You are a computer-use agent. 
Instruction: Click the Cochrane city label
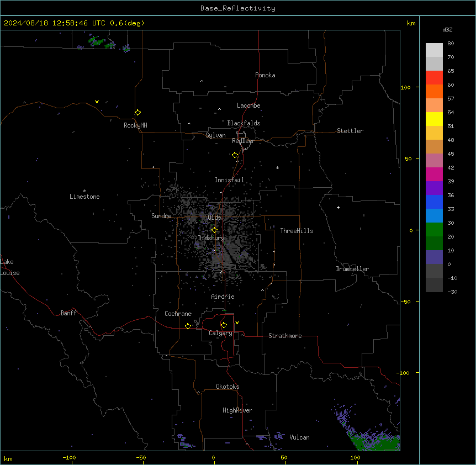(x=178, y=314)
